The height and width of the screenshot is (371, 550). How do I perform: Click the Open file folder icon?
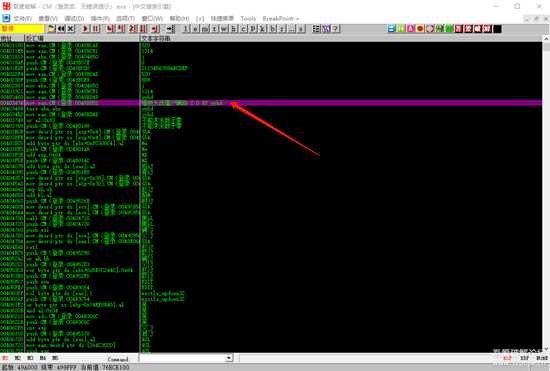[x=52, y=29]
